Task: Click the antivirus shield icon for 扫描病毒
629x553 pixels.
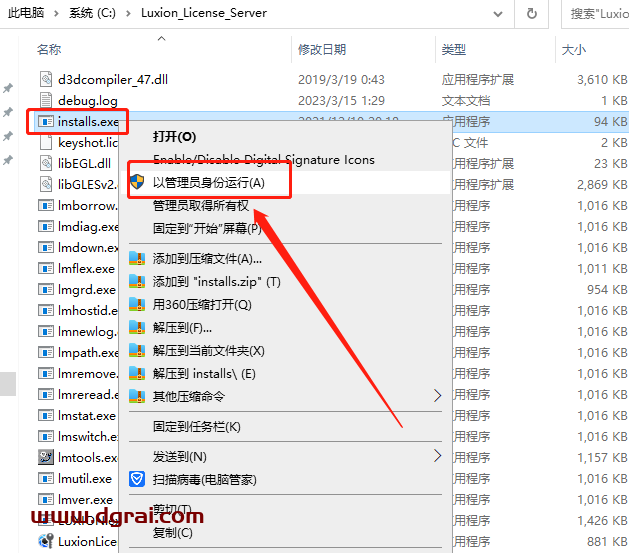Action: [137, 479]
